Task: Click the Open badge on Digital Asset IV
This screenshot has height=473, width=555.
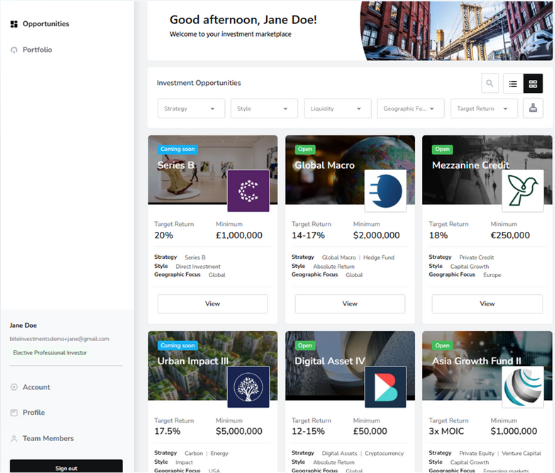Action: 305,345
